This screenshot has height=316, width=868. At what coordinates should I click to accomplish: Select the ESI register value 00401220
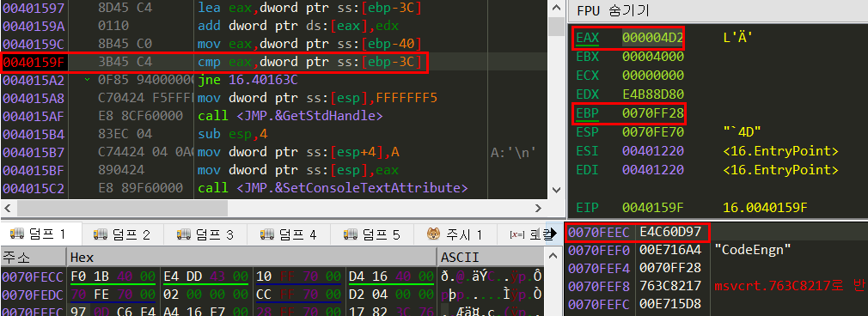tap(652, 151)
